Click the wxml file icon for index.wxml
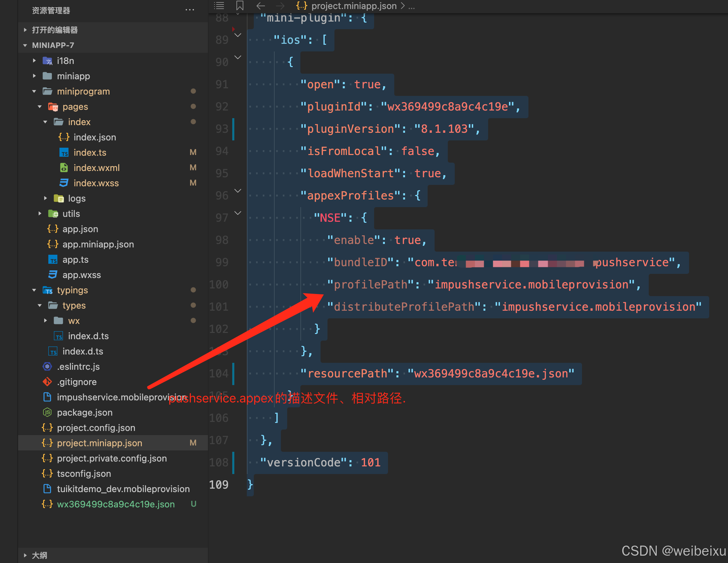Image resolution: width=728 pixels, height=563 pixels. (64, 168)
